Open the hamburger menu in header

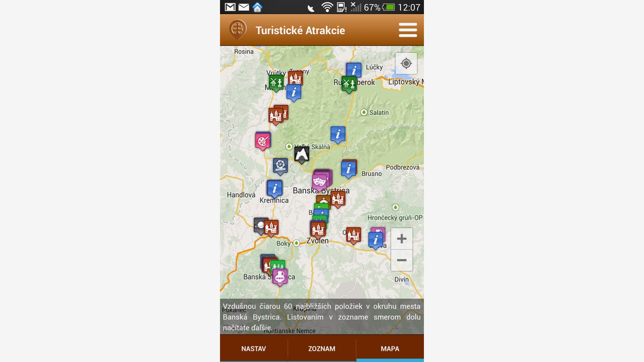[x=407, y=30]
